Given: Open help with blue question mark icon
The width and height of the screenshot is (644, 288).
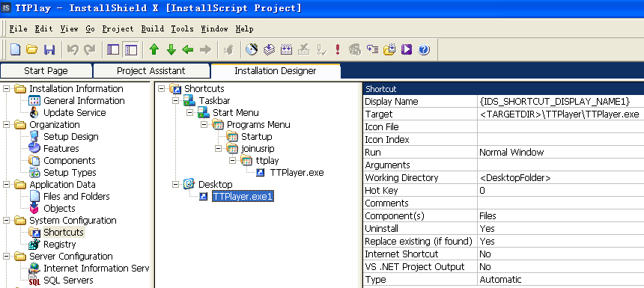Looking at the screenshot, I should coord(424,49).
